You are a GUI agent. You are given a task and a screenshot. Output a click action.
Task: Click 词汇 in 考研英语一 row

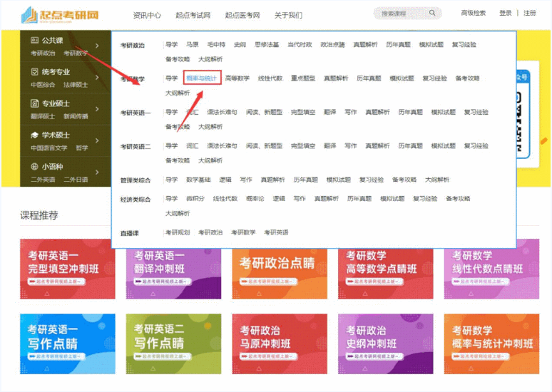193,112
